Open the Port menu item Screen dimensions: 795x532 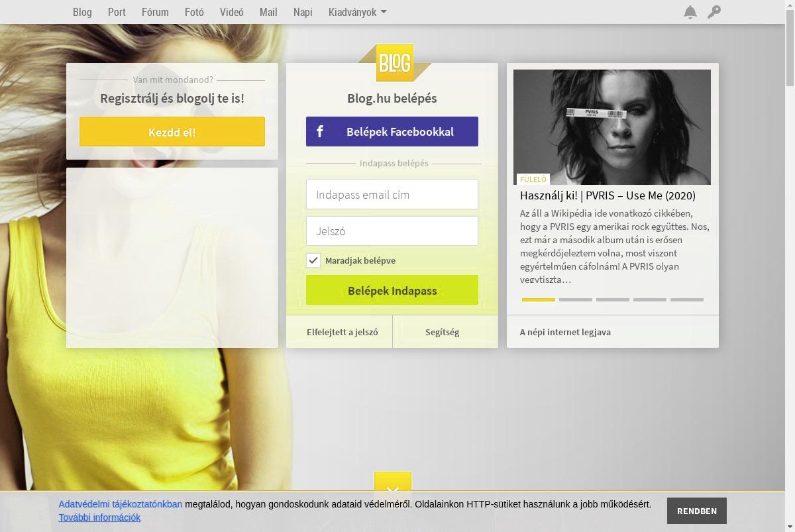pyautogui.click(x=117, y=12)
